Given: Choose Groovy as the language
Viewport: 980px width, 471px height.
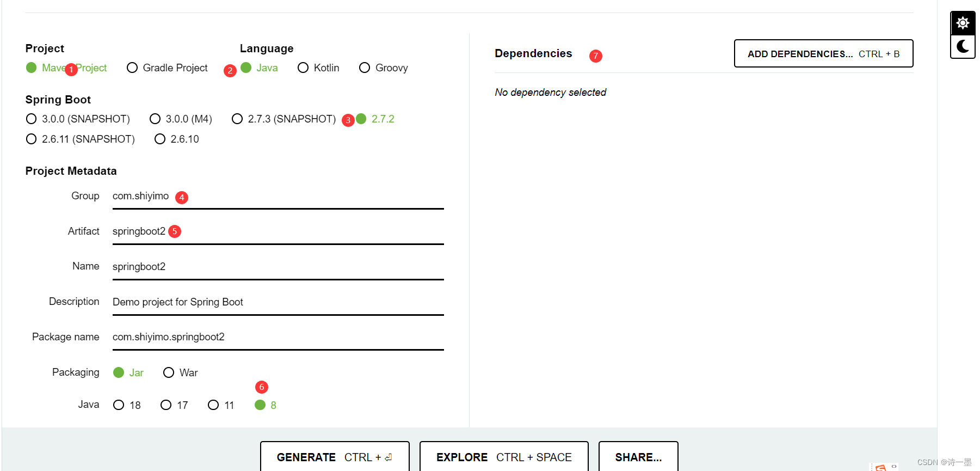Looking at the screenshot, I should 384,68.
